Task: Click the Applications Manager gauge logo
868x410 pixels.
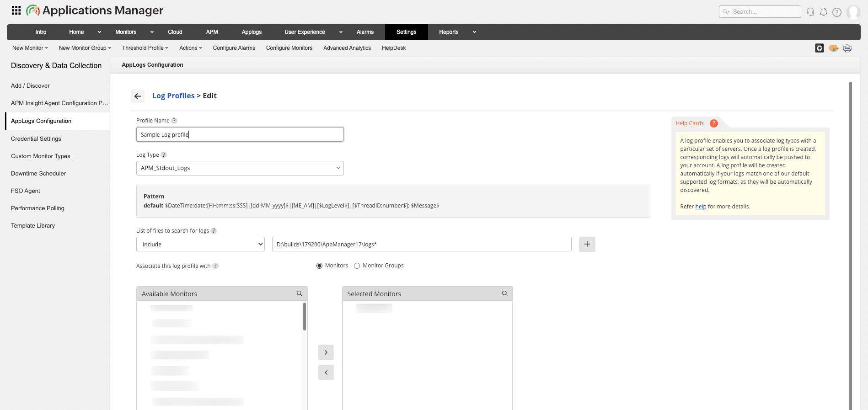Action: (33, 10)
